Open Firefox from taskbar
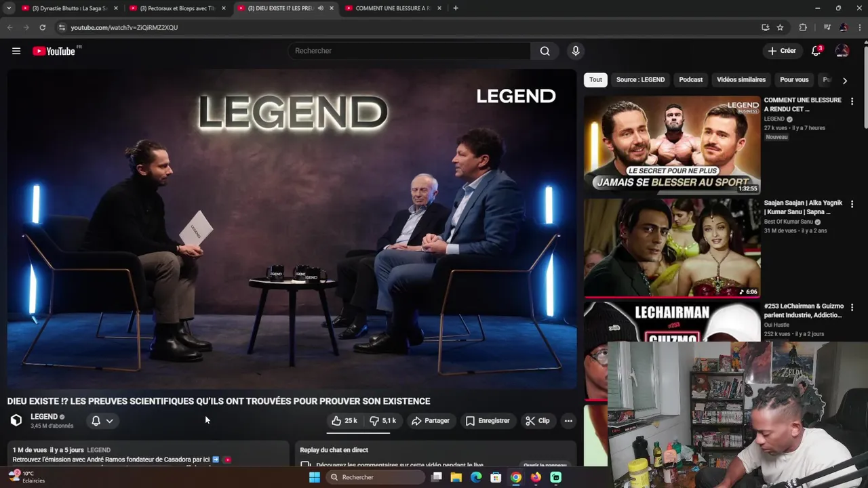This screenshot has width=868, height=488. click(536, 477)
